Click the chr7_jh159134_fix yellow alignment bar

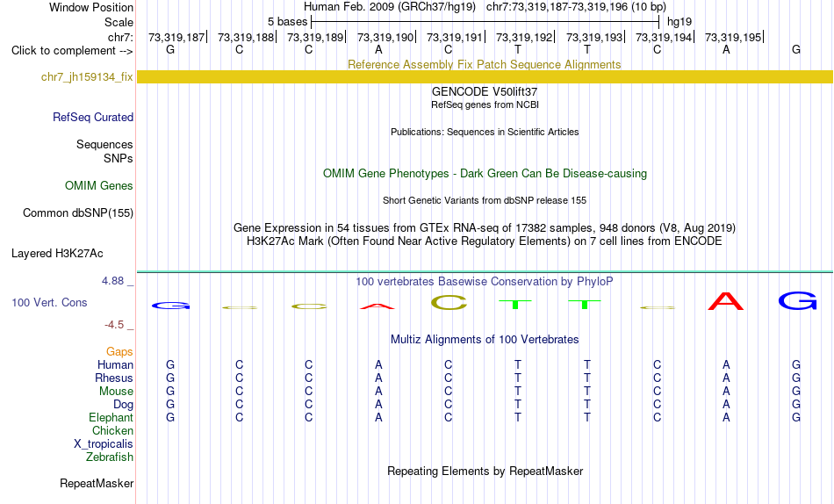[485, 76]
